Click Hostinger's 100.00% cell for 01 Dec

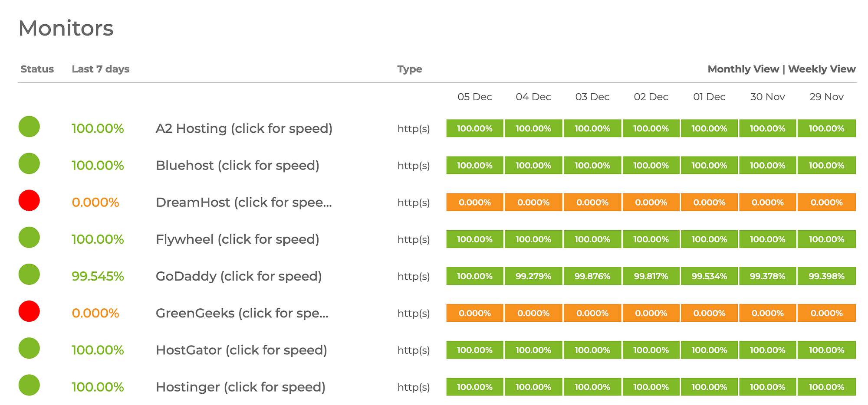(x=709, y=387)
